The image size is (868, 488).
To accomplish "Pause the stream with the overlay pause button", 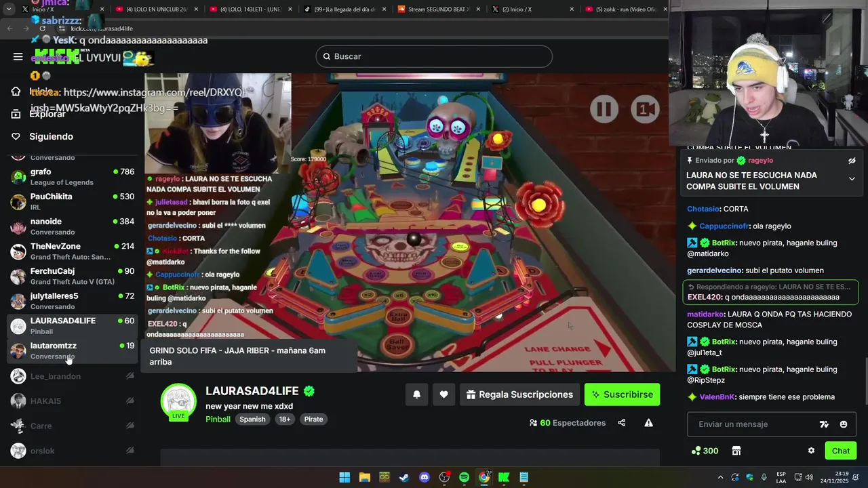I will tap(604, 109).
